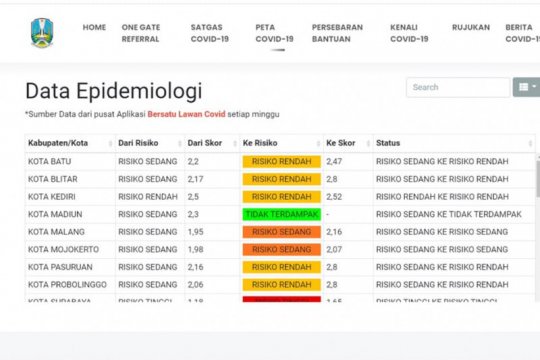Open BERITA COVID-19 menu item
This screenshot has width=540, height=360.
pyautogui.click(x=522, y=33)
